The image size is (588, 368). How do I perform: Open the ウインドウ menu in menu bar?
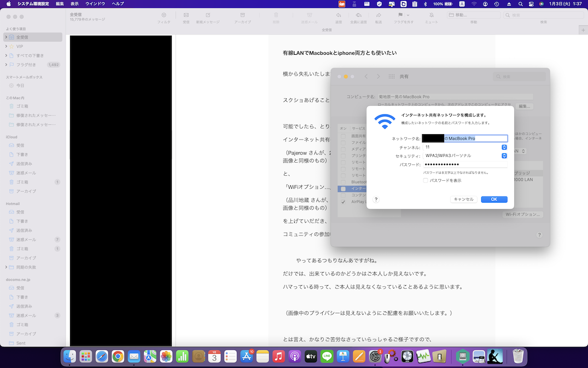pyautogui.click(x=95, y=4)
